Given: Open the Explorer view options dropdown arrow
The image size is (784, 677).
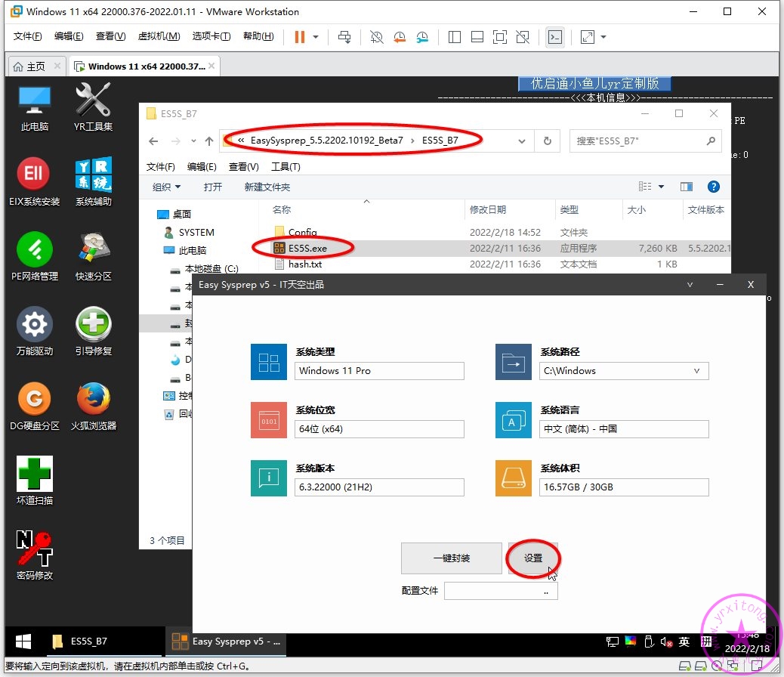Looking at the screenshot, I should tap(661, 187).
